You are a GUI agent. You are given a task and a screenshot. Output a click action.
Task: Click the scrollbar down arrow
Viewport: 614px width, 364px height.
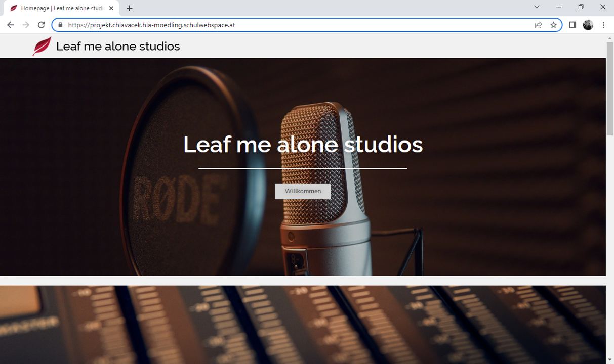(x=609, y=360)
